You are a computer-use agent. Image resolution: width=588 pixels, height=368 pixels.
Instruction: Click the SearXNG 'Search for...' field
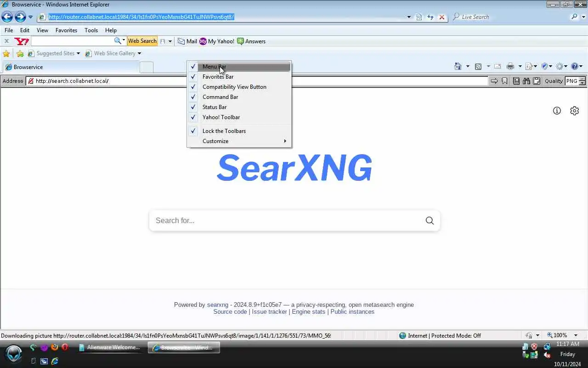click(285, 221)
